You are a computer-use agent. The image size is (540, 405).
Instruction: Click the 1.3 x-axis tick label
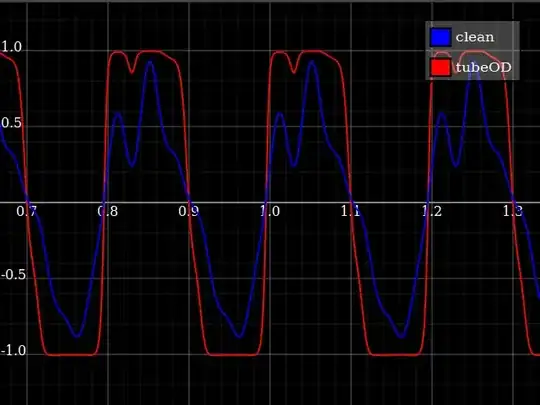click(513, 211)
